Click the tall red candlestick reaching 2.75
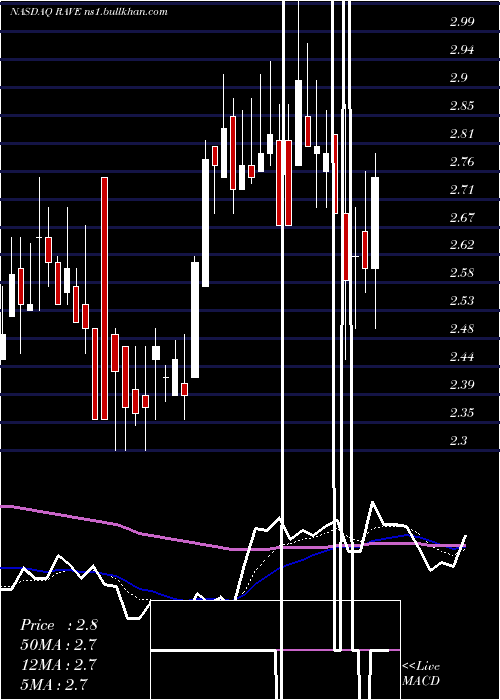Viewport: 500px width, 700px height. tap(104, 298)
